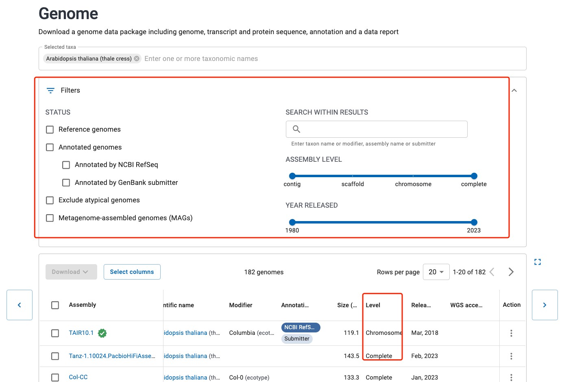588x382 pixels.
Task: Open the Download dropdown
Action: [x=71, y=272]
